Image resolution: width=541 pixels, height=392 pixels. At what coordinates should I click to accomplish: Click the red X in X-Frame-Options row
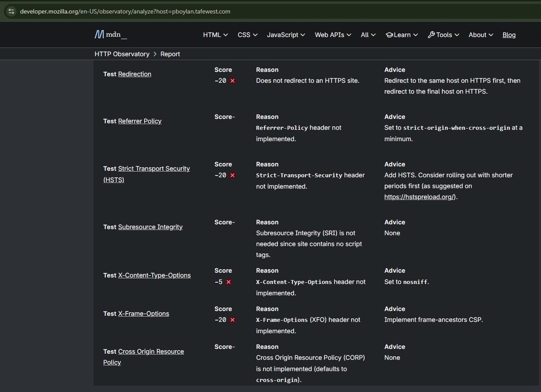click(233, 320)
